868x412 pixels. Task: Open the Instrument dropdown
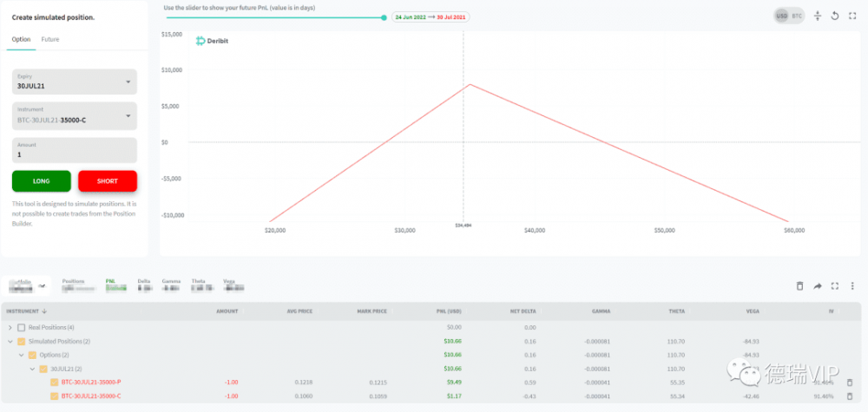[x=75, y=115]
